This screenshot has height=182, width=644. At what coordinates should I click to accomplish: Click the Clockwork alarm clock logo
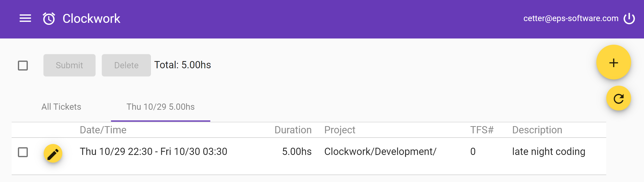coord(49,19)
